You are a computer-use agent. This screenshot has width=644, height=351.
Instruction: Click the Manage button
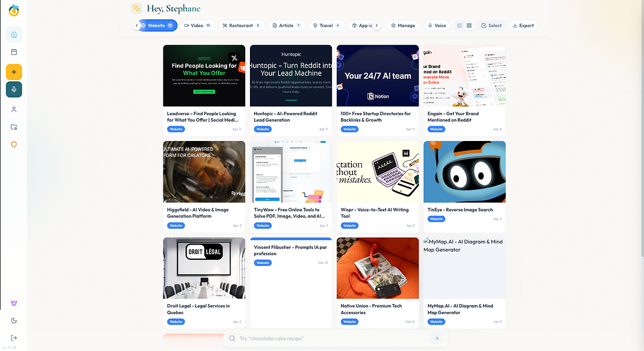point(403,26)
